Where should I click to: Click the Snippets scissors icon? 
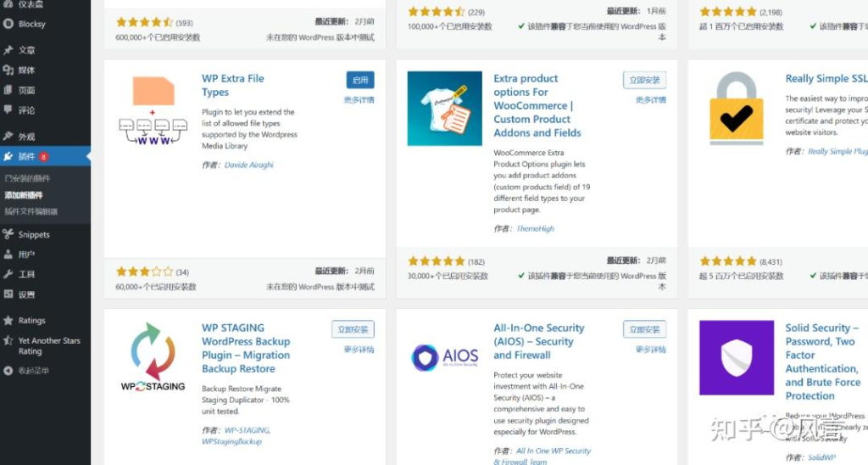pyautogui.click(x=8, y=234)
